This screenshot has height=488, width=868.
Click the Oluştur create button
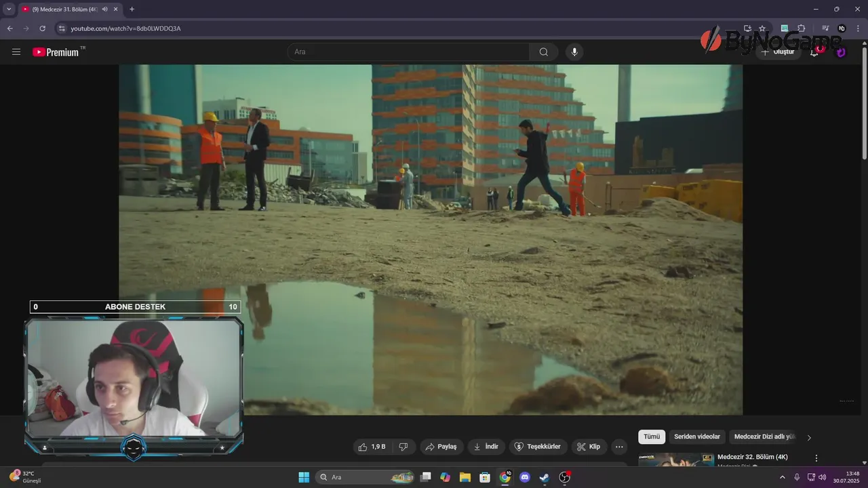click(x=778, y=52)
